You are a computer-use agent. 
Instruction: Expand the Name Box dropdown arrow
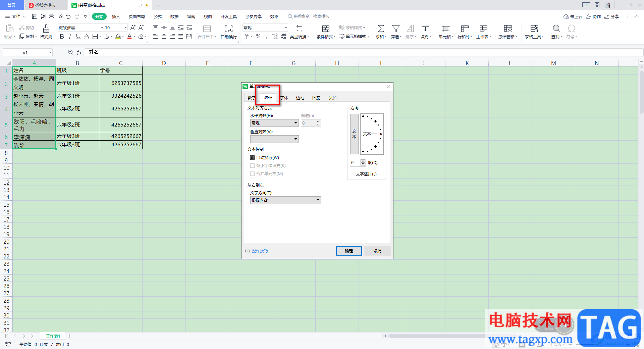51,52
